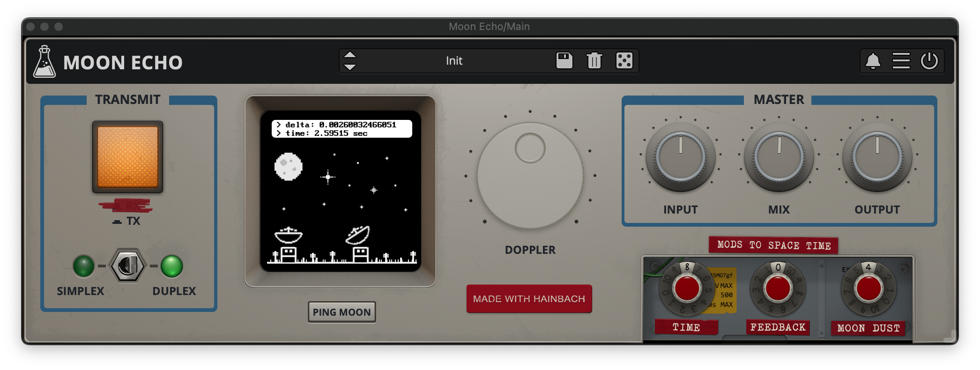Click the PING MOON button
The image size is (980, 370).
tap(342, 312)
